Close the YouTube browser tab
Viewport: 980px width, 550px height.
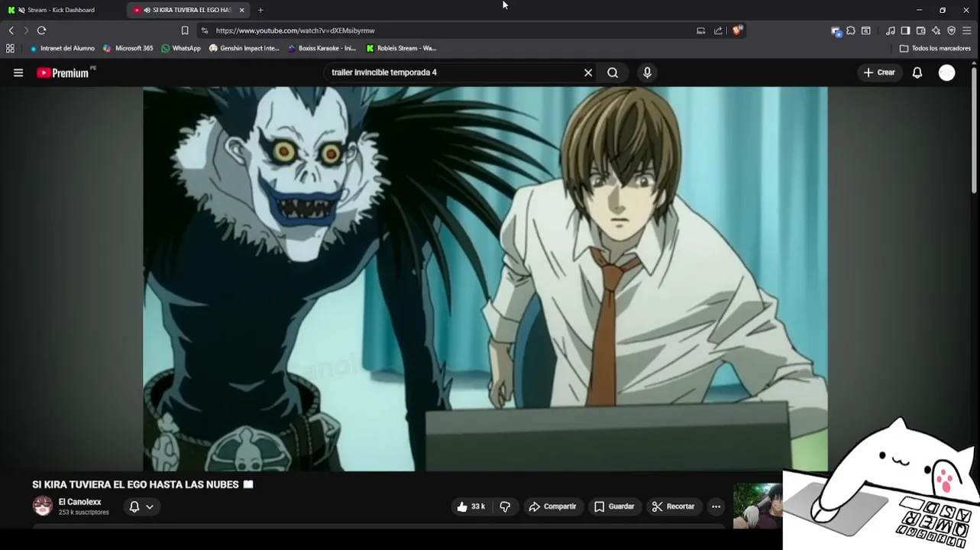(241, 10)
